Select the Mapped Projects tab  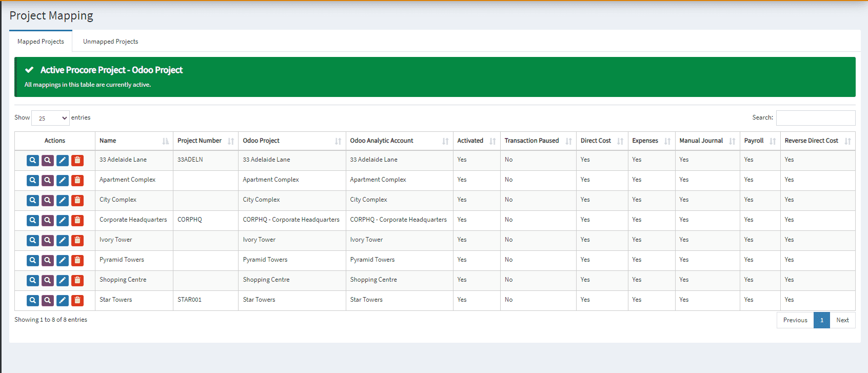(41, 42)
